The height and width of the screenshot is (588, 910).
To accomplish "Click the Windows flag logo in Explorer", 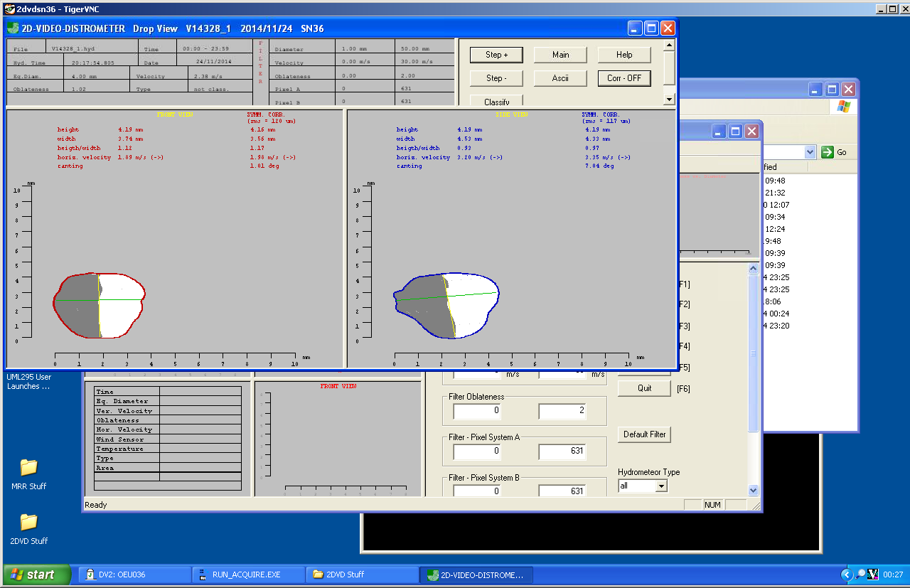I will pos(843,107).
